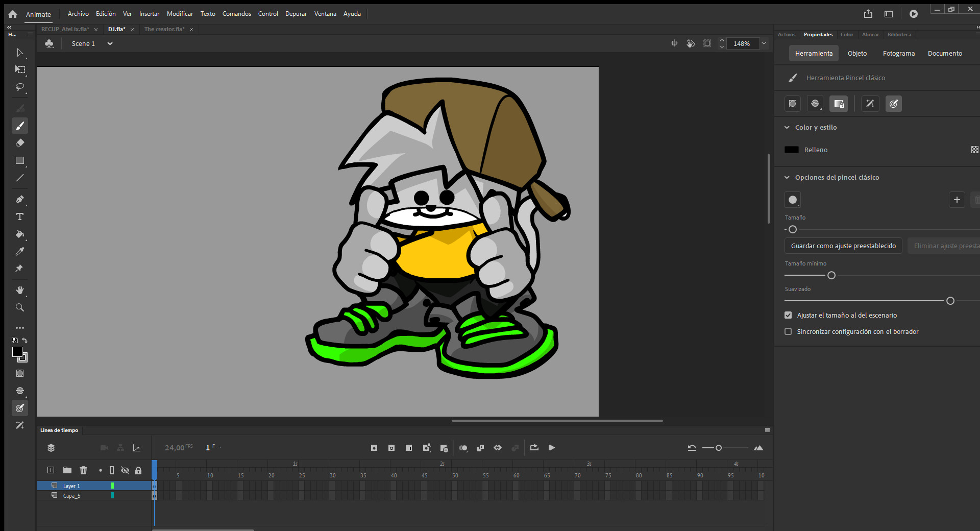Check Ajustar el tamaño al del escenario
This screenshot has width=980, height=531.
pyautogui.click(x=788, y=315)
